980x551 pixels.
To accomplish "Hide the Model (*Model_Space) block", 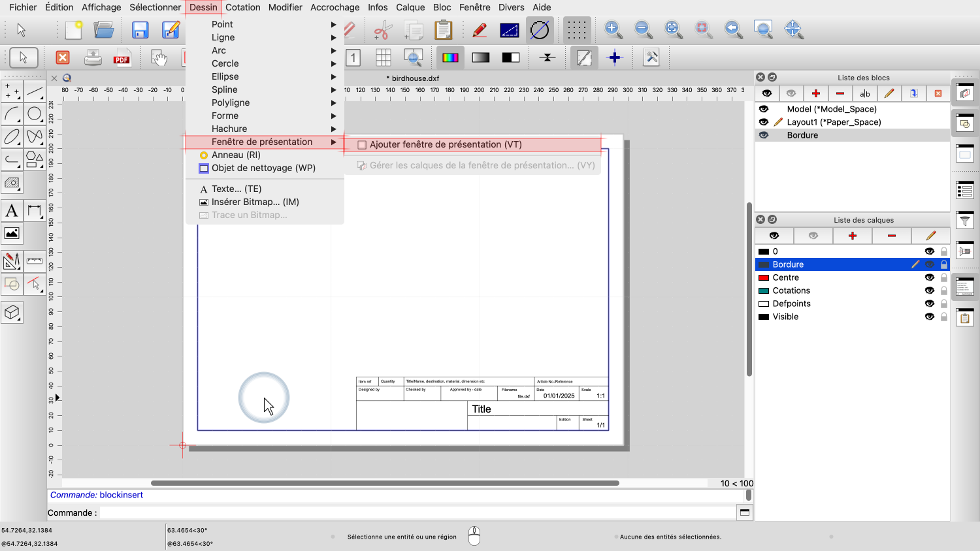I will (x=764, y=109).
